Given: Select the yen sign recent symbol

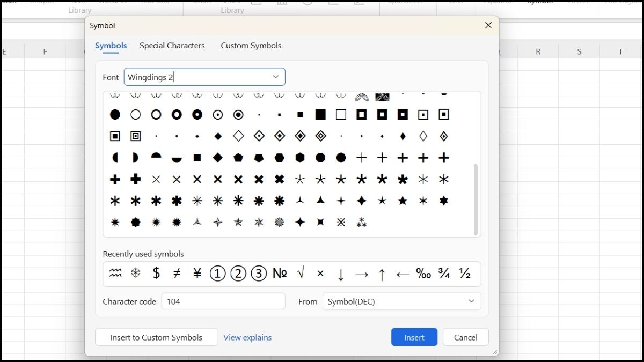Looking at the screenshot, I should [x=197, y=274].
